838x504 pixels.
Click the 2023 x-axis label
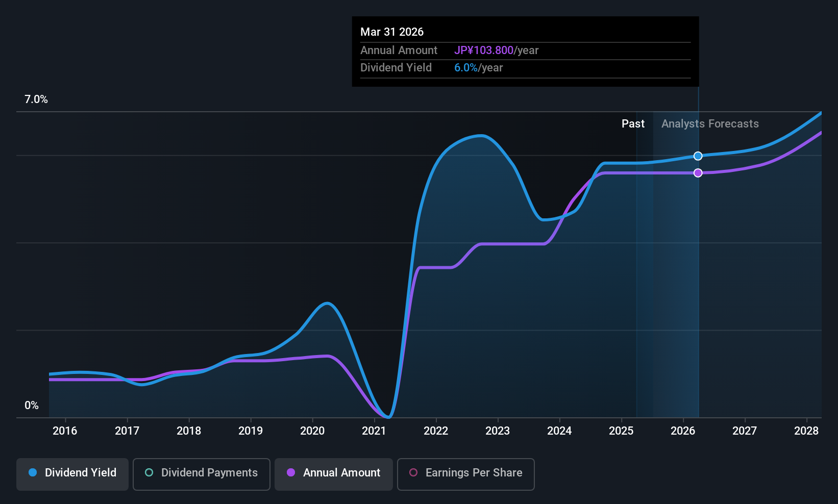[498, 431]
